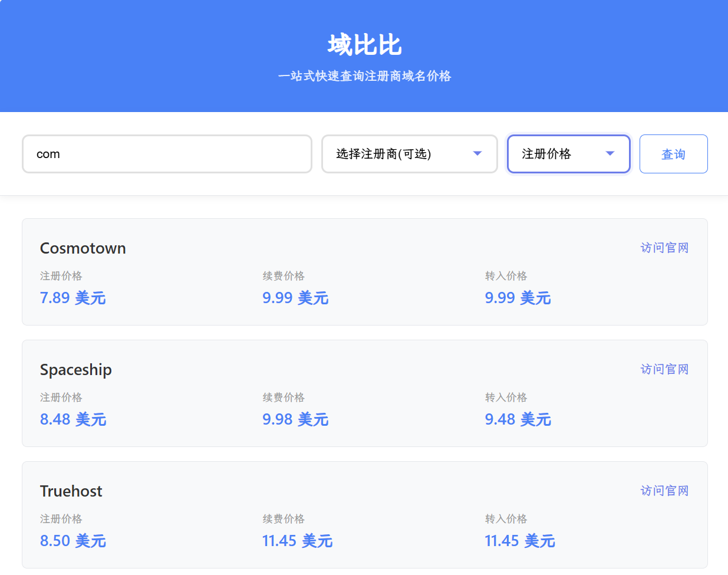
Task: Click the 域比比 site title
Action: click(x=364, y=45)
